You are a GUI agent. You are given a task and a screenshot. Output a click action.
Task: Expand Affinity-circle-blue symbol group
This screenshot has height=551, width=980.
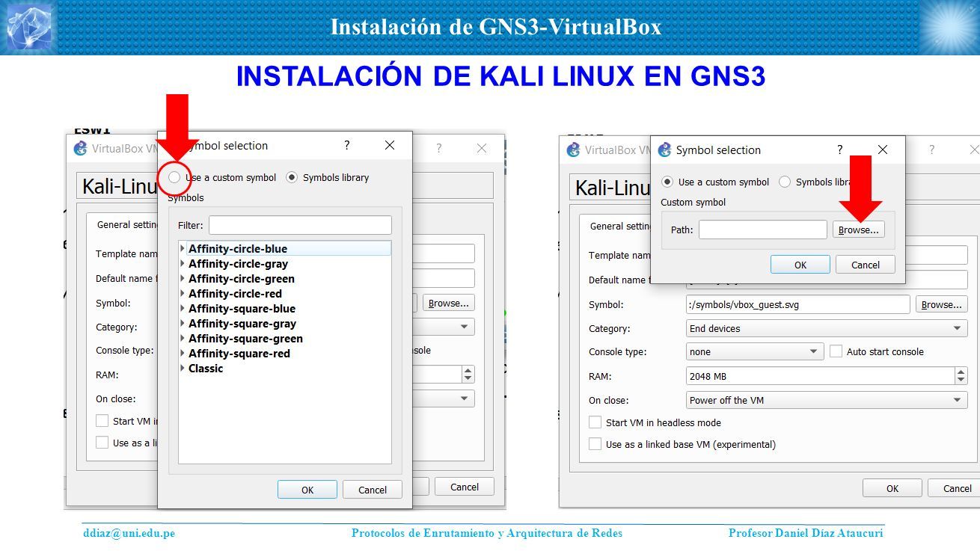183,248
